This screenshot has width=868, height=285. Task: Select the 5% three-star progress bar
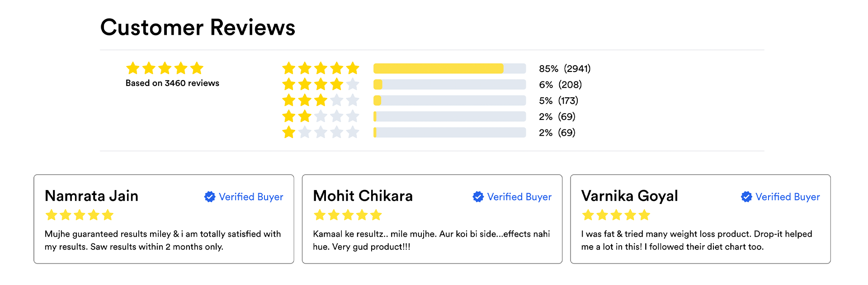(x=449, y=100)
